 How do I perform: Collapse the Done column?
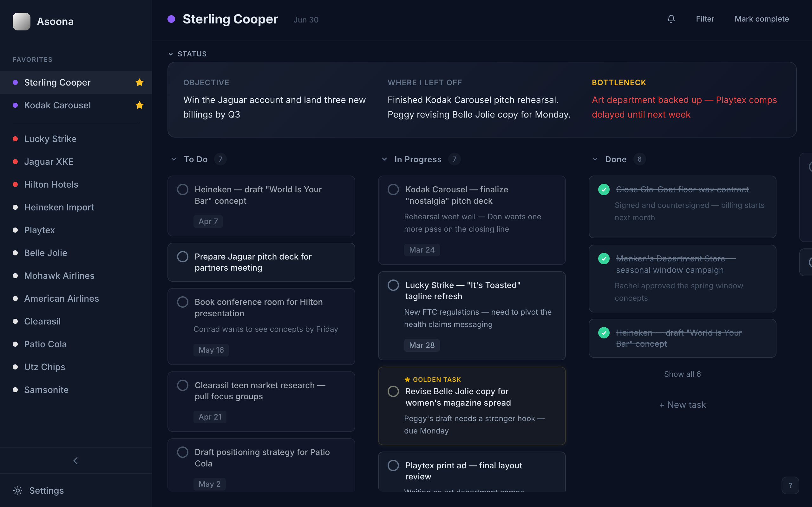595,159
